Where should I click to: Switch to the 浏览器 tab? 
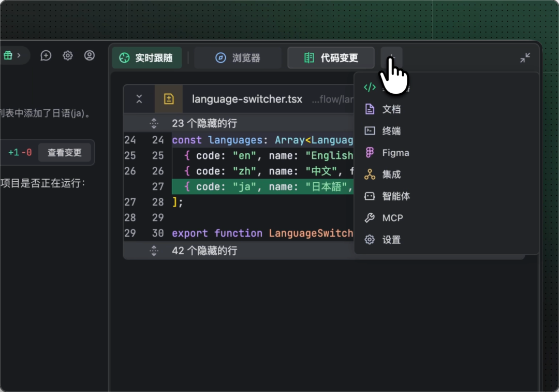click(238, 58)
